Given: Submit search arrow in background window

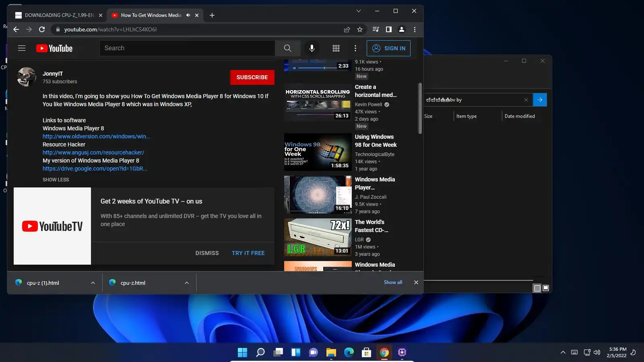Looking at the screenshot, I should (x=540, y=100).
